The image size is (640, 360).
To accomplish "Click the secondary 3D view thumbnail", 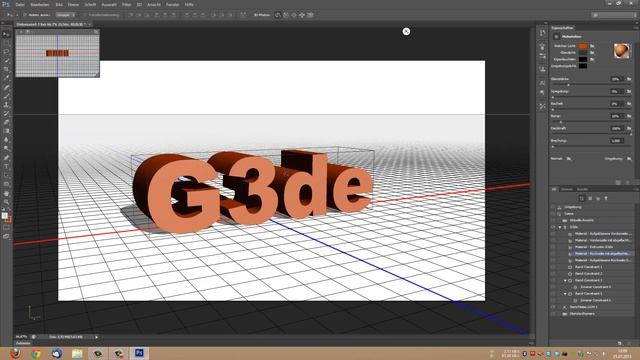I will (x=58, y=54).
